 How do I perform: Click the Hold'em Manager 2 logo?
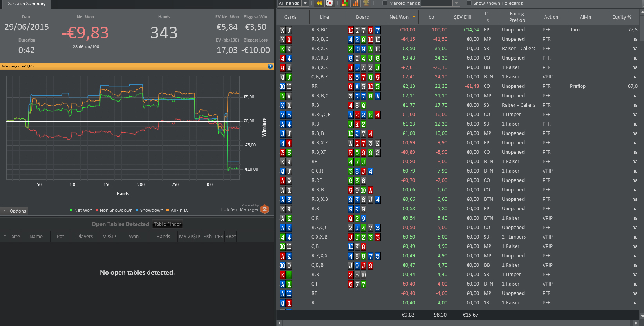(x=265, y=209)
